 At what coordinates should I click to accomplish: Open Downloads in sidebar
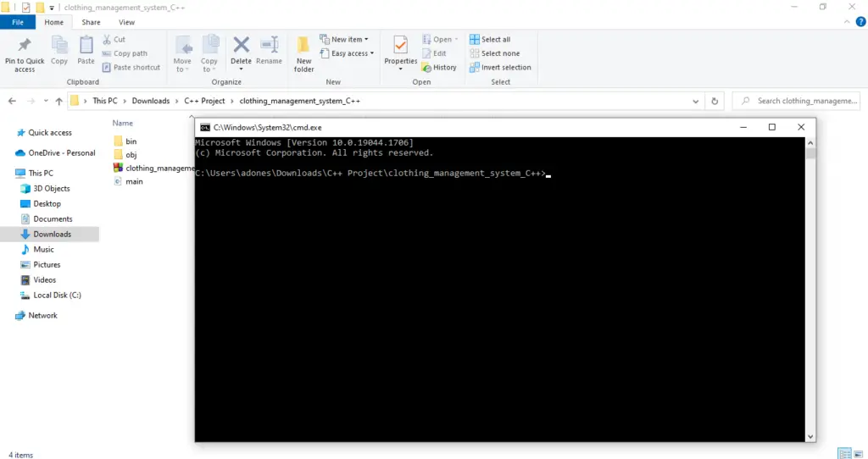tap(50, 235)
